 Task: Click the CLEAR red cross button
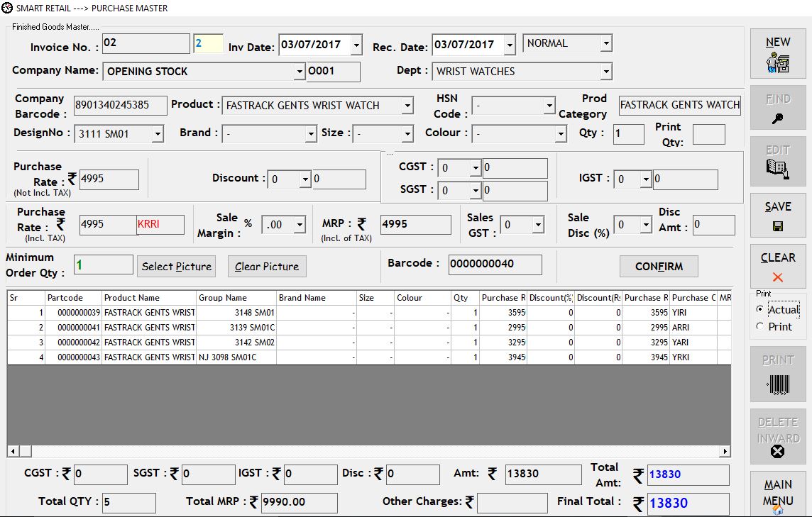click(778, 266)
